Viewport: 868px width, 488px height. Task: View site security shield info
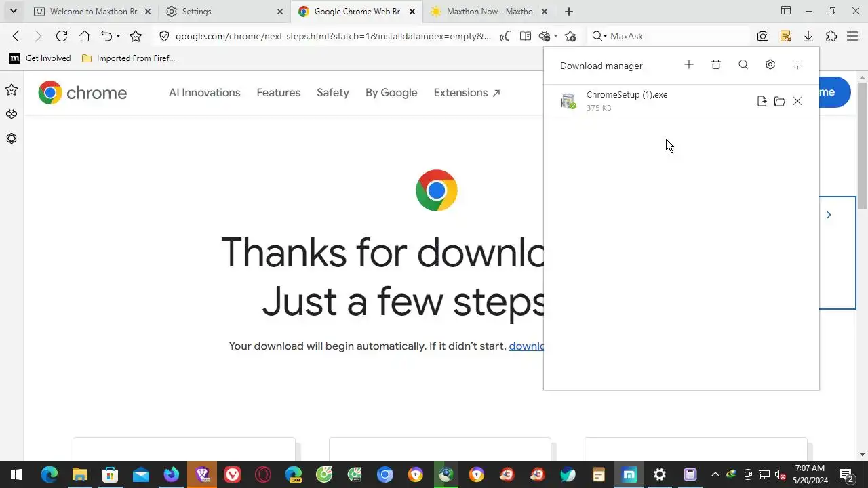163,36
